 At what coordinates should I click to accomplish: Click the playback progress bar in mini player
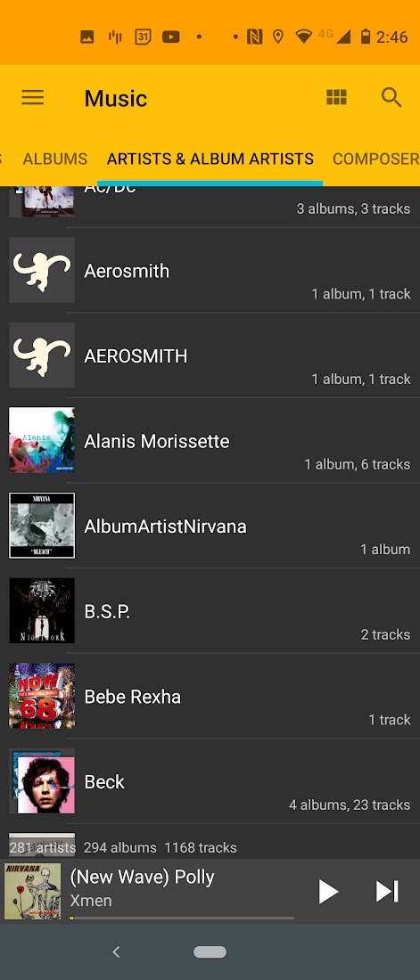coord(182,919)
